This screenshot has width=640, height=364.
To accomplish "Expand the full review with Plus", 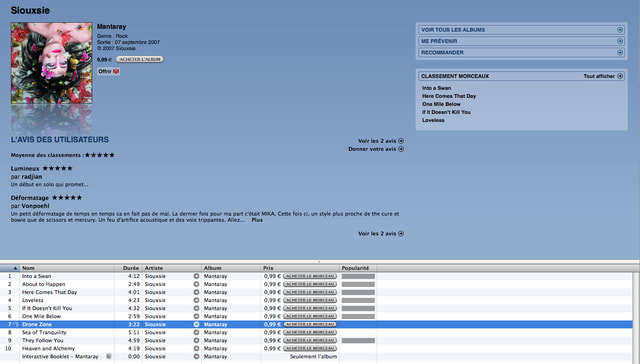I will tap(257, 220).
